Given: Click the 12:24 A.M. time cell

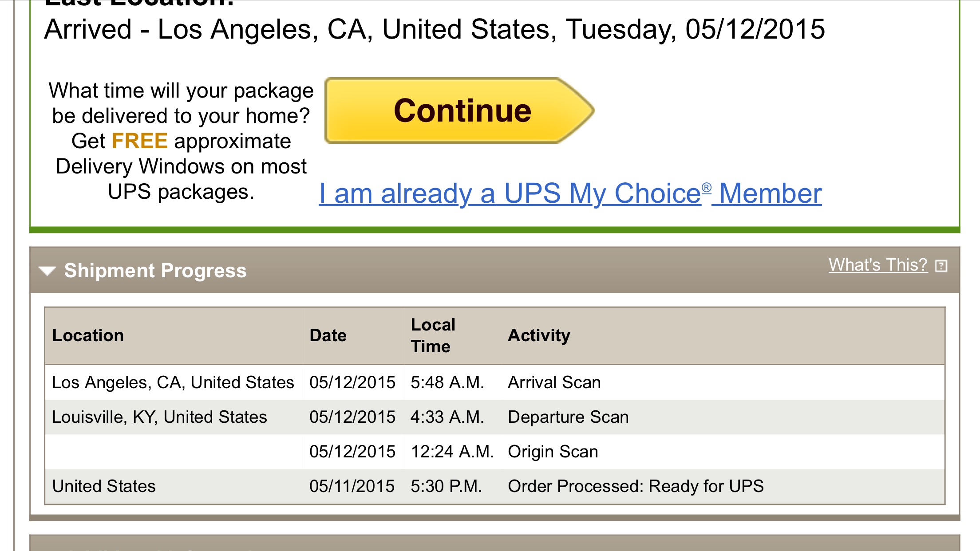Looking at the screenshot, I should click(x=452, y=452).
